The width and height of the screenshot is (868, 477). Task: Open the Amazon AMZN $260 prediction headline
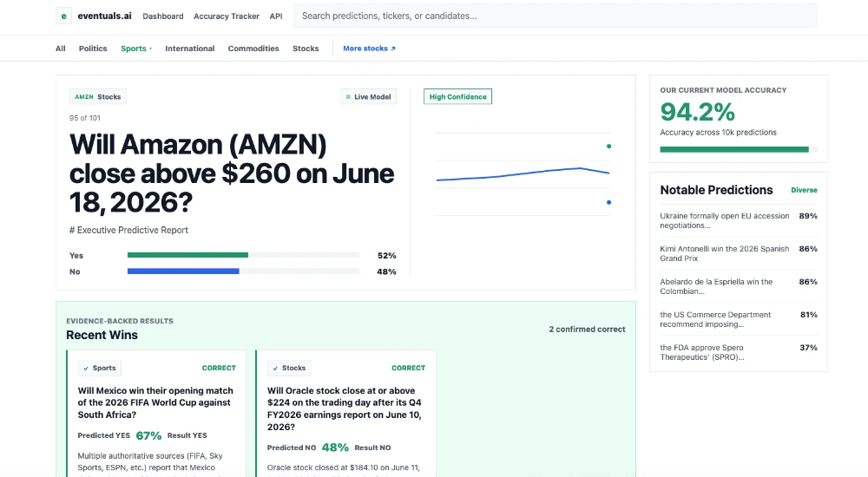point(232,173)
